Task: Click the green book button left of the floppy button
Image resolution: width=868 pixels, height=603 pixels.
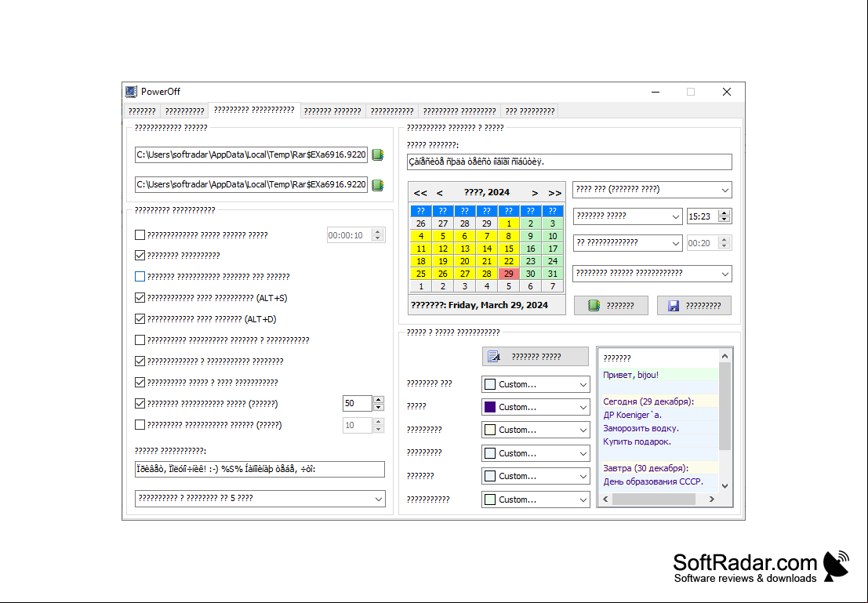Action: (611, 306)
